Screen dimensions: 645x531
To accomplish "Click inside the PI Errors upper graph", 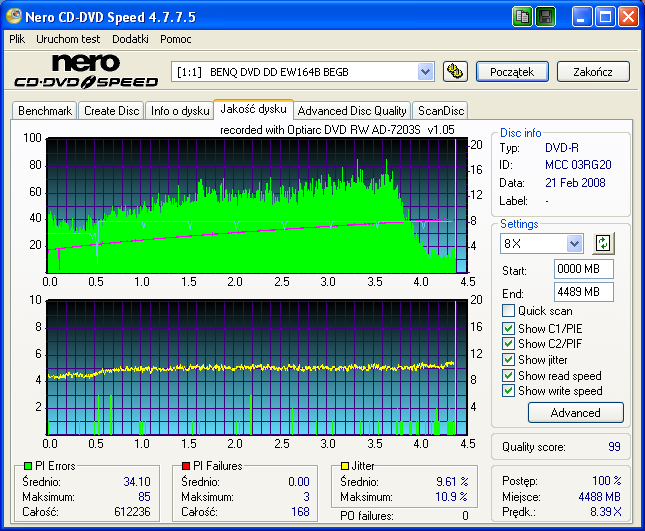I will tap(257, 206).
